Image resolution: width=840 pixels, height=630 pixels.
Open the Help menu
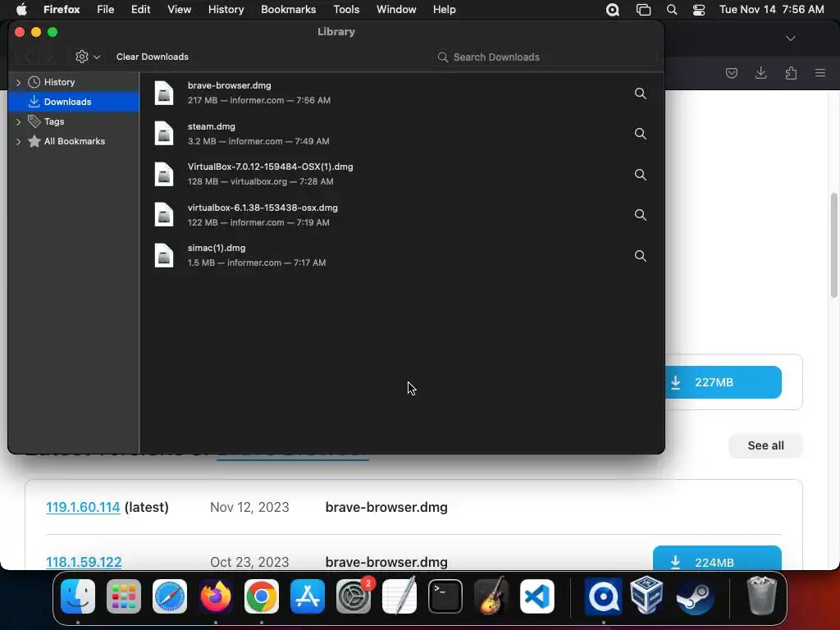point(444,10)
